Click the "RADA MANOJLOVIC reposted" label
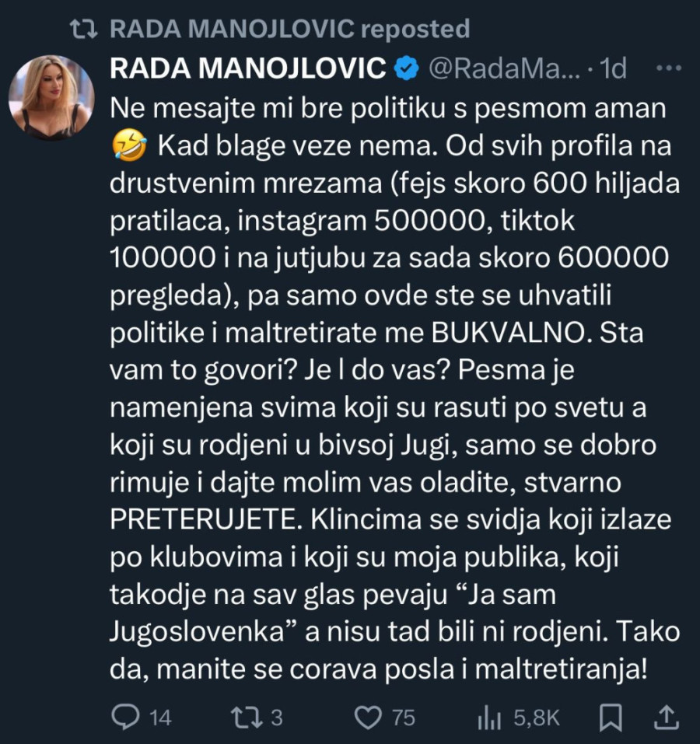Image resolution: width=700 pixels, height=744 pixels. coord(290,30)
